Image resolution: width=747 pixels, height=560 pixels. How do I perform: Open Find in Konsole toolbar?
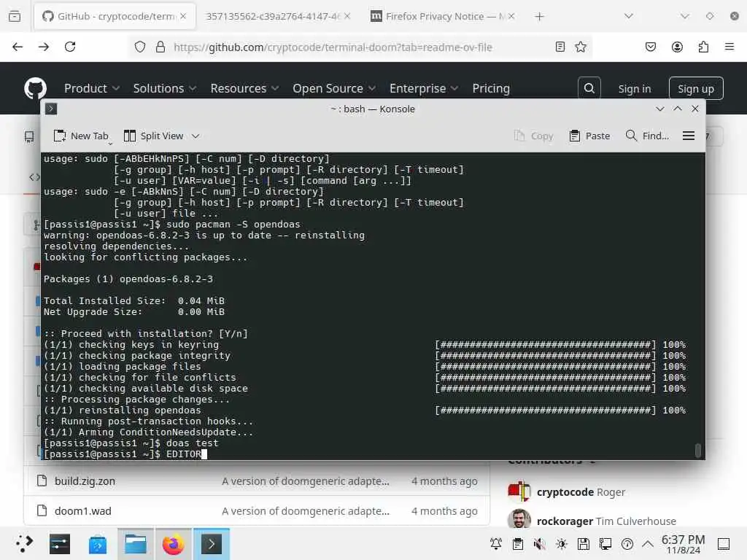tap(647, 136)
